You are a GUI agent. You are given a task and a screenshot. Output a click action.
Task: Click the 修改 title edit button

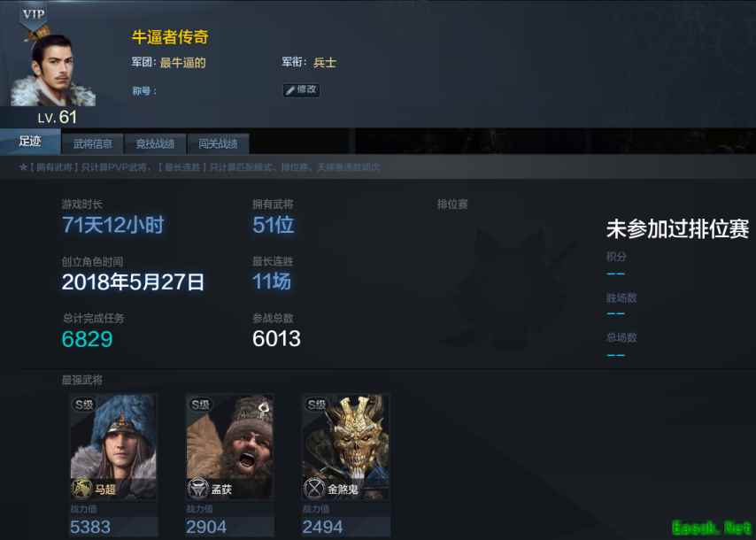click(x=301, y=90)
